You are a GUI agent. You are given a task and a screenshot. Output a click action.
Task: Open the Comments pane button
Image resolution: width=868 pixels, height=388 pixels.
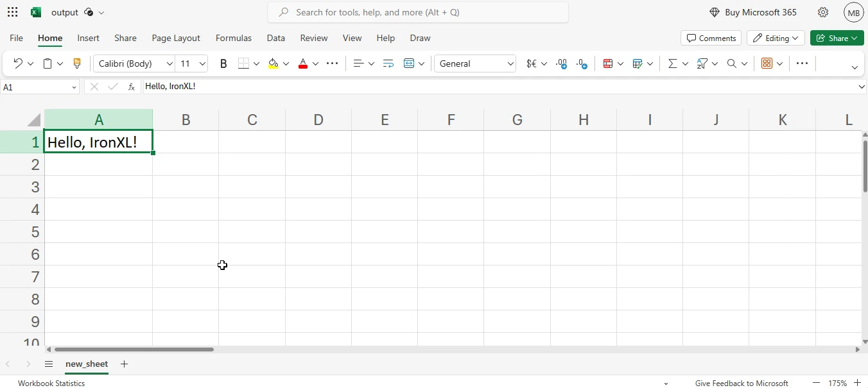click(711, 38)
